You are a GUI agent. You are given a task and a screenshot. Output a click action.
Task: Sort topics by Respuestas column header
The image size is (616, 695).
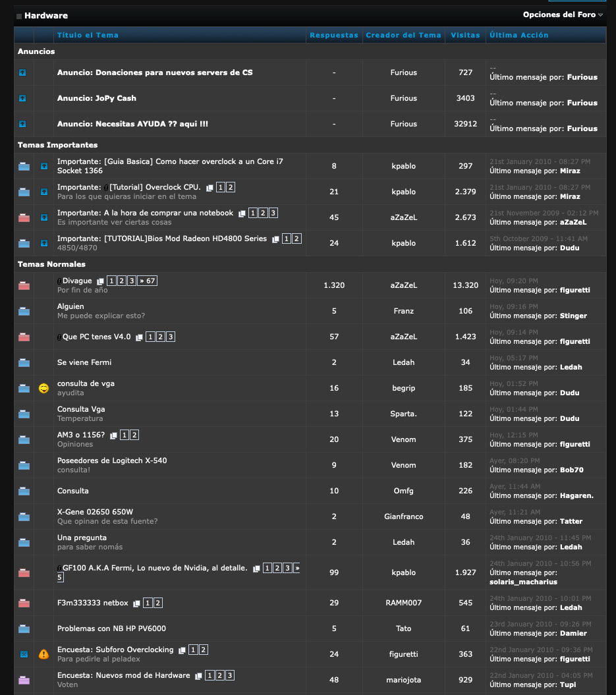(x=334, y=35)
